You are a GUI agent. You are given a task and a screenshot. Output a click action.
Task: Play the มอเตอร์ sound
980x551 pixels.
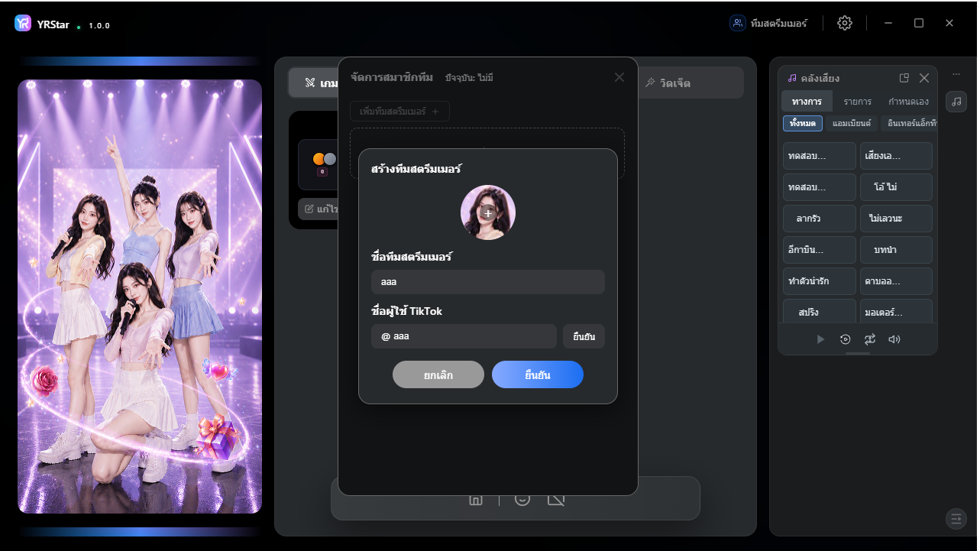pyautogui.click(x=896, y=312)
